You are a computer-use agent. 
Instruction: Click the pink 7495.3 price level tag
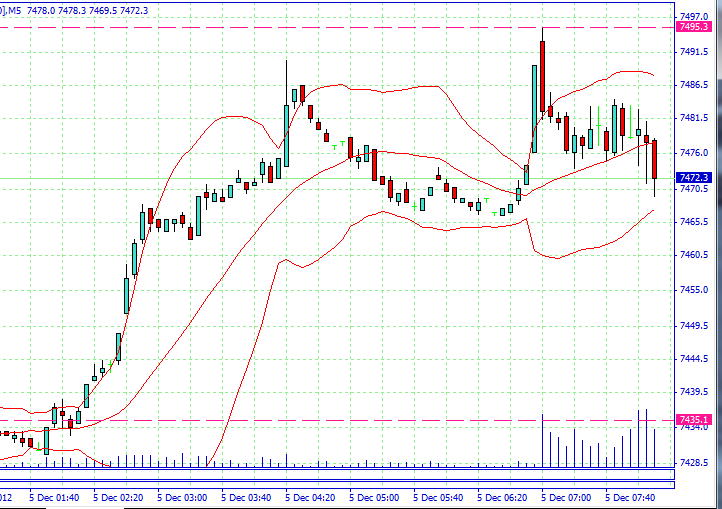click(693, 27)
